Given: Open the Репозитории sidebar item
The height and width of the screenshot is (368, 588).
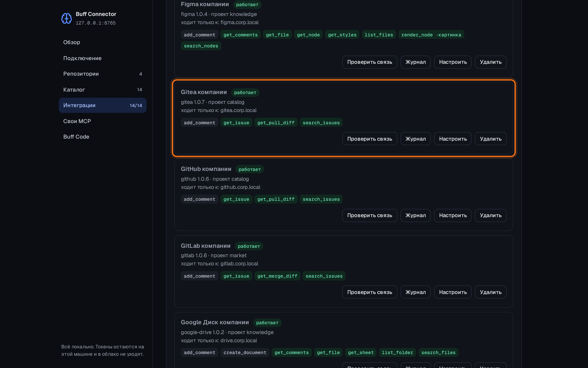Looking at the screenshot, I should (x=102, y=74).
